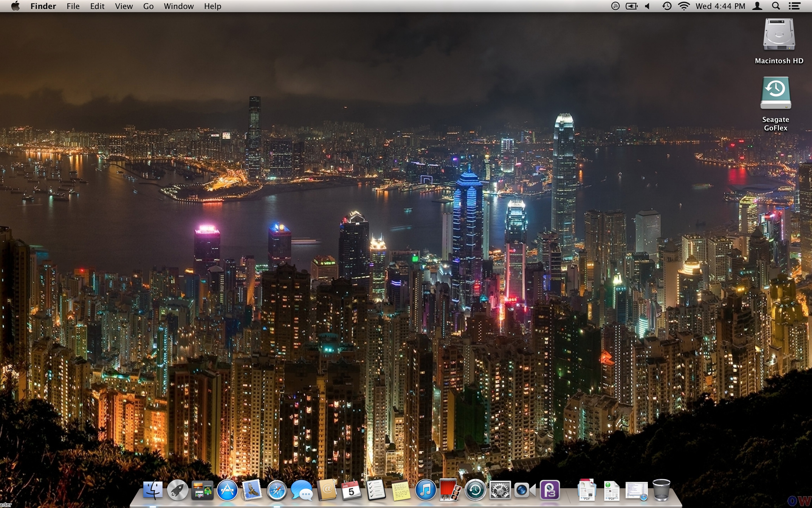Open Mission Control from the Dock
Screen dimensions: 812x508
click(x=202, y=490)
